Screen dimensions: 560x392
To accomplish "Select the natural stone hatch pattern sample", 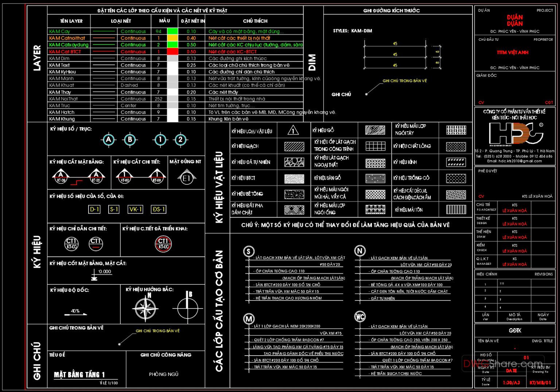I will [294, 162].
